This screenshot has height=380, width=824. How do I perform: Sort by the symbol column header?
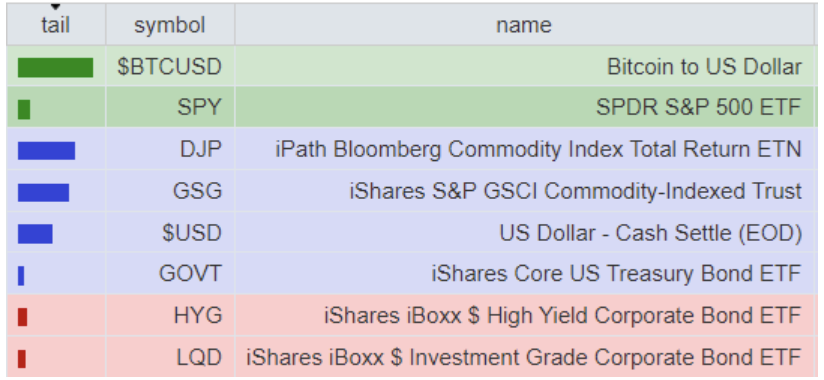click(170, 25)
